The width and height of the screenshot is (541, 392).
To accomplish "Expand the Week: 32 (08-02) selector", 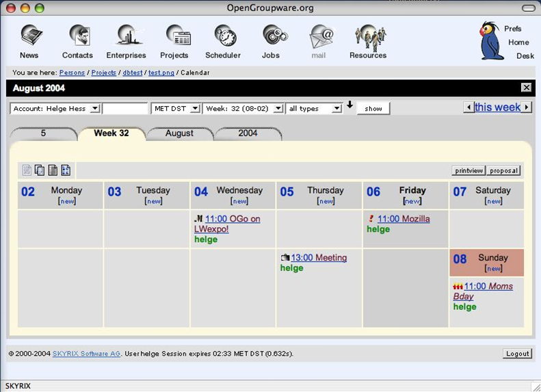I will 278,109.
